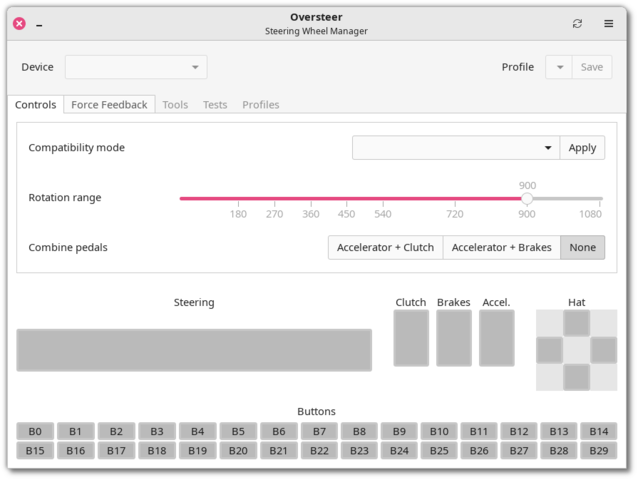The height and width of the screenshot is (480, 638).
Task: Click button indicator B27
Action: [519, 451]
